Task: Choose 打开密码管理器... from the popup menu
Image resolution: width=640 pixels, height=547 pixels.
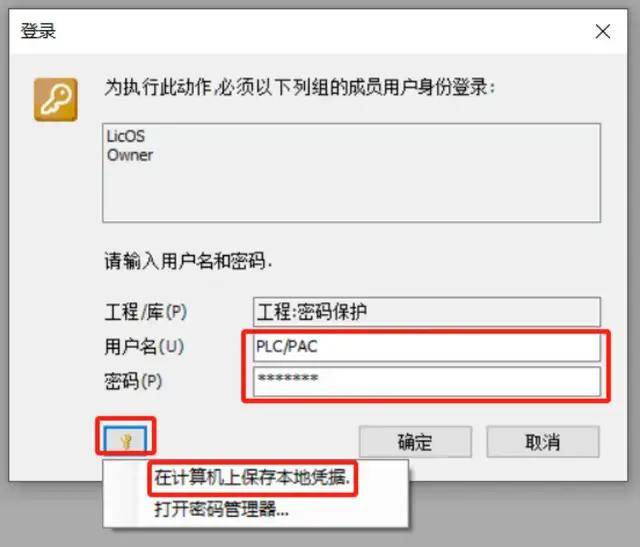Action: (x=221, y=509)
